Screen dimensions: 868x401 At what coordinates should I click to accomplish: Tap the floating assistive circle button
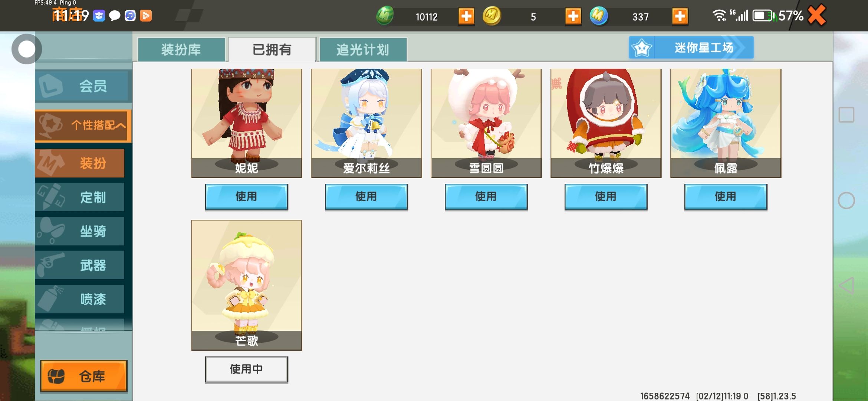click(26, 49)
